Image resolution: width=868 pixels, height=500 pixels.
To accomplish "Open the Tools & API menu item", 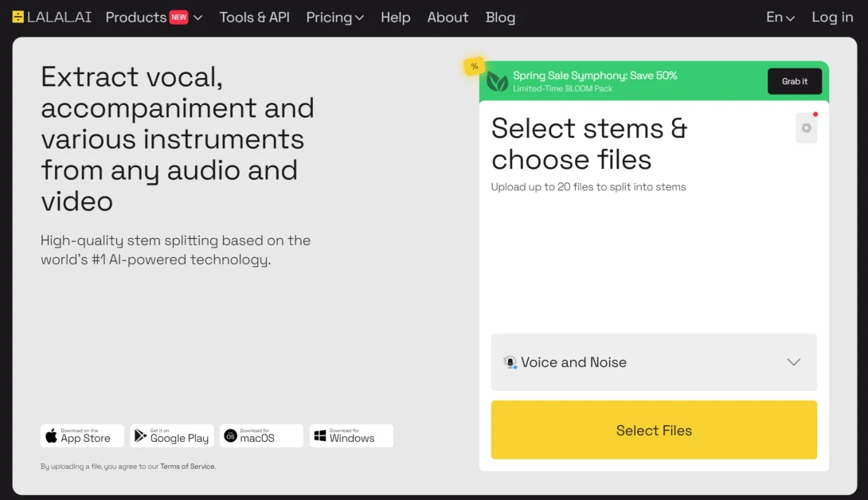I will point(255,18).
